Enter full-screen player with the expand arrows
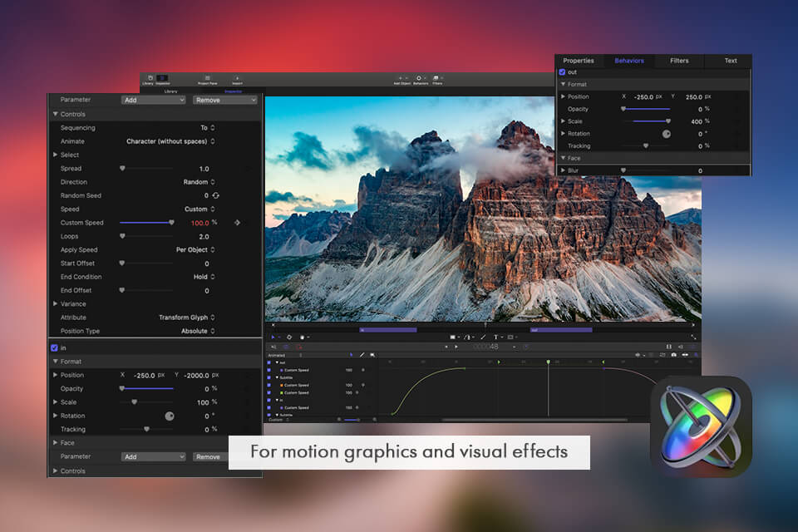Image resolution: width=798 pixels, height=532 pixels. [x=693, y=337]
